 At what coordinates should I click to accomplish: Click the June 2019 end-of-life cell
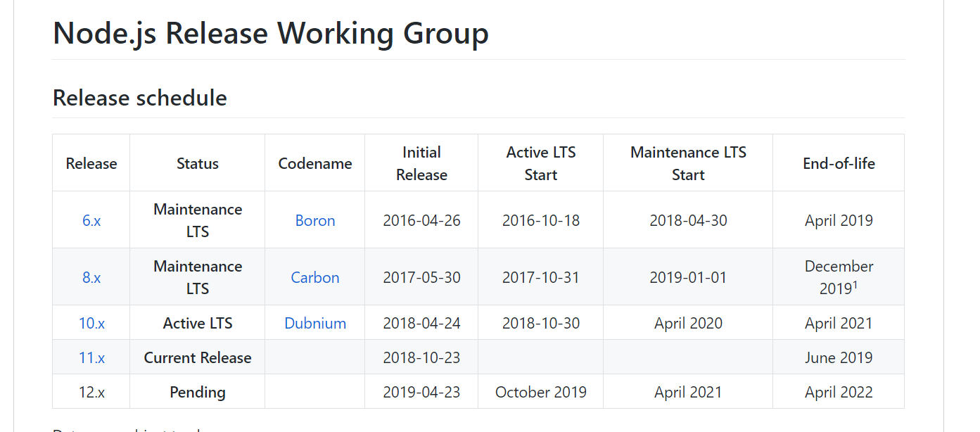coord(839,357)
